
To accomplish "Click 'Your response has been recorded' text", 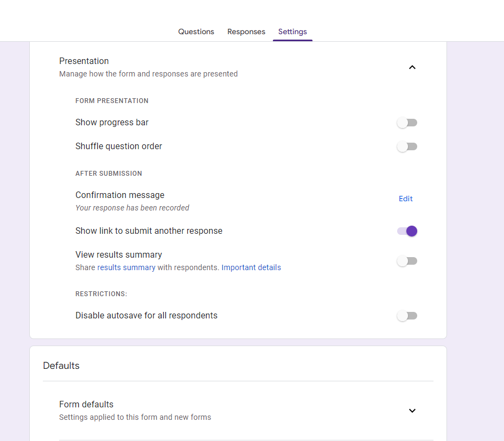I will pos(132,208).
